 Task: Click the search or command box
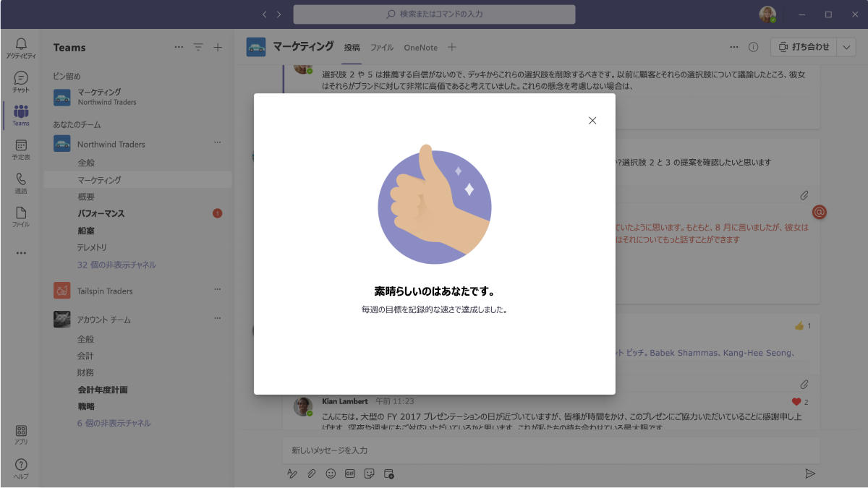click(x=434, y=14)
